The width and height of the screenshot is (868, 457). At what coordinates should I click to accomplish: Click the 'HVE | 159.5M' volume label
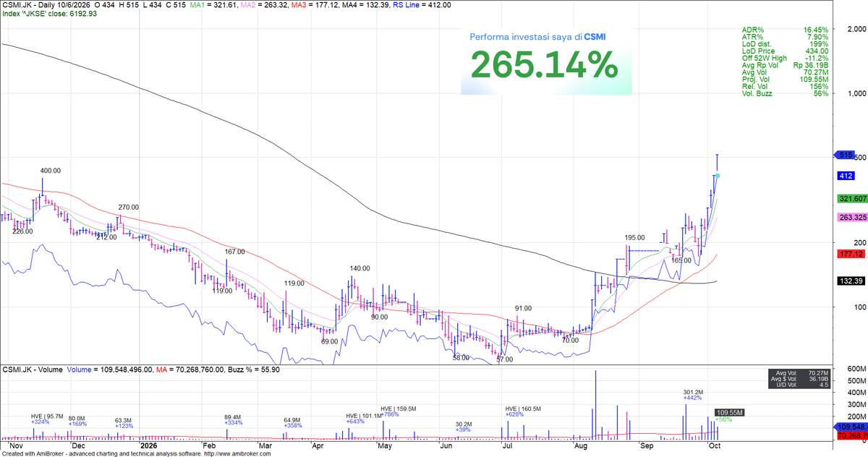coord(400,409)
